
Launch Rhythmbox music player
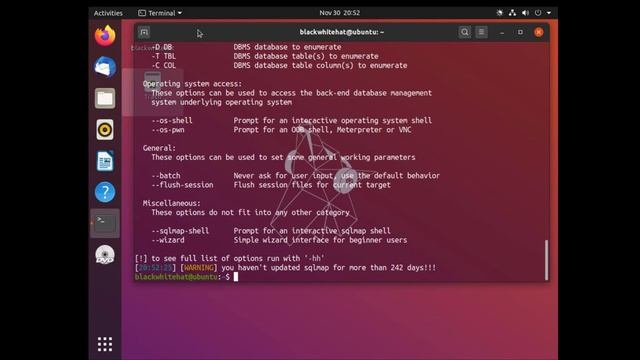click(x=105, y=130)
